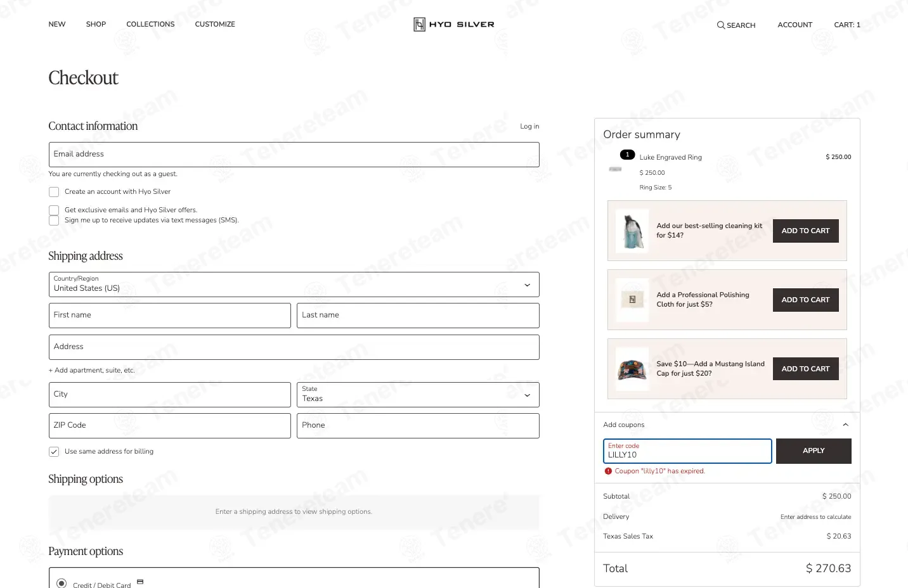This screenshot has width=908, height=588.
Task: Click the coupon expired error icon
Action: click(x=608, y=471)
